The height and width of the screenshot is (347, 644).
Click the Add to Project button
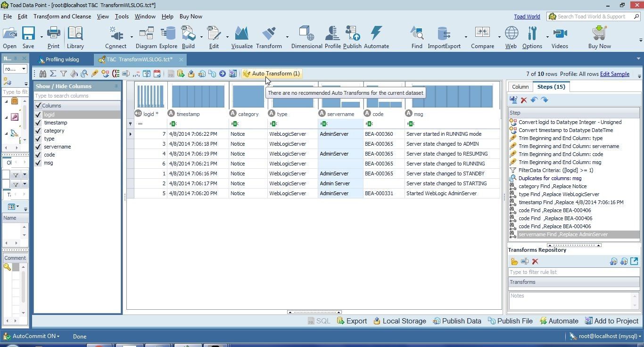(611, 321)
